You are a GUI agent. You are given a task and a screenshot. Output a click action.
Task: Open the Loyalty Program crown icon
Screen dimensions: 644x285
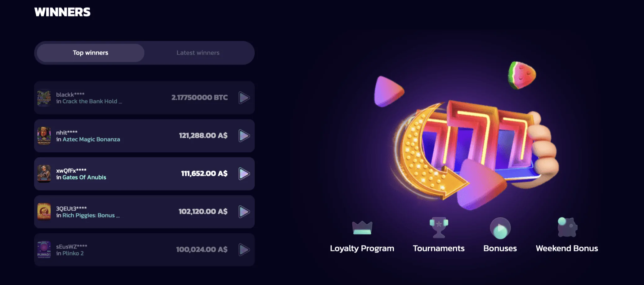coord(362,228)
